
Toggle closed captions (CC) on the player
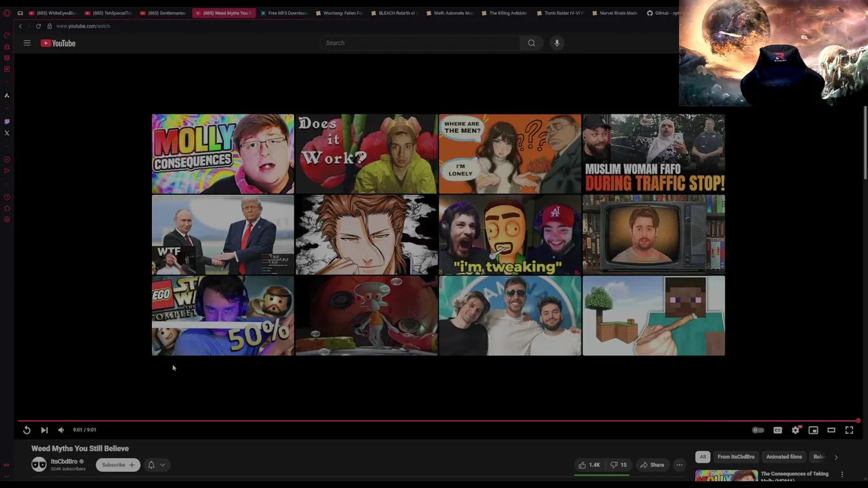tap(778, 430)
